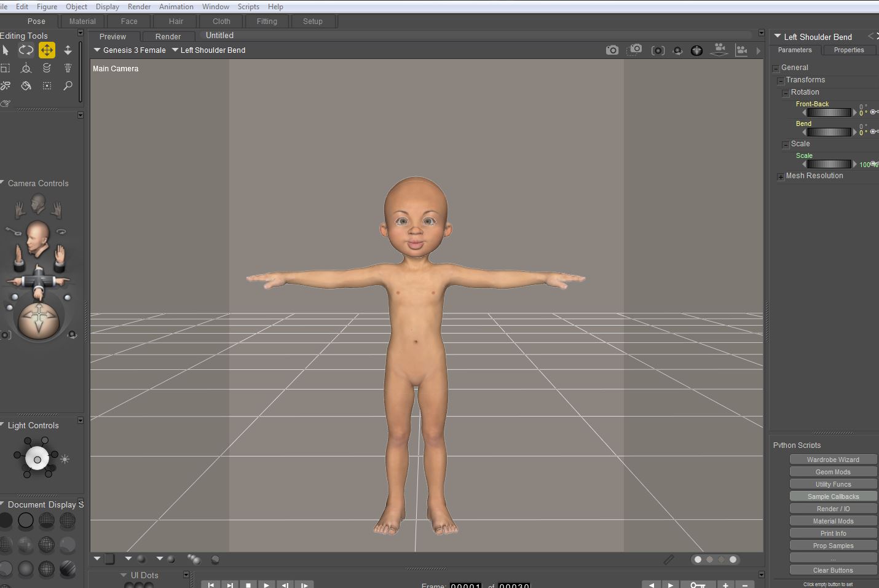Viewport: 879px width, 588px height.
Task: Click the Wardrobe Wizard script button
Action: (x=833, y=460)
